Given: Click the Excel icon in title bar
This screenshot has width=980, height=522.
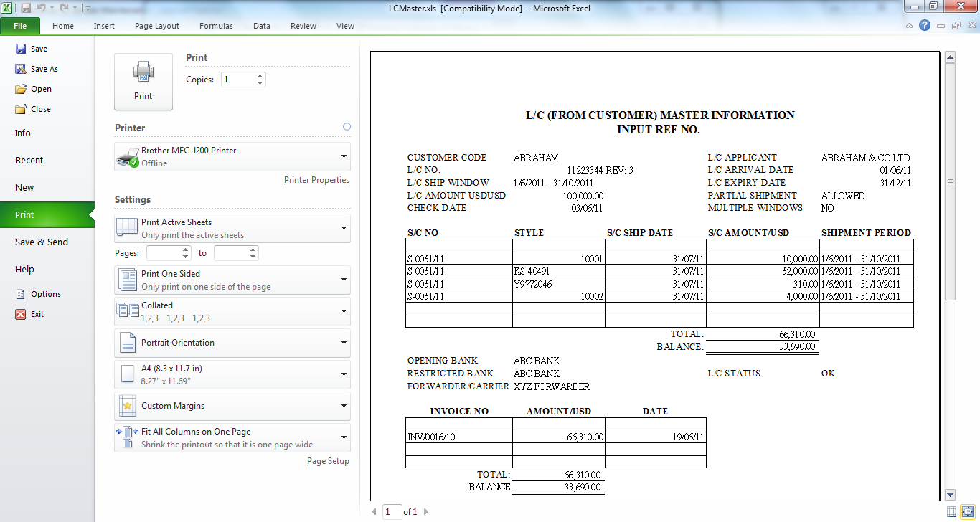Looking at the screenshot, I should point(8,8).
